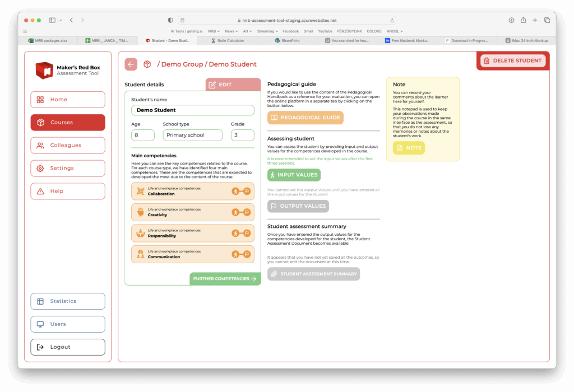574x392 pixels.
Task: Expand the Streaming bookmarks dropdown
Action: point(267,31)
